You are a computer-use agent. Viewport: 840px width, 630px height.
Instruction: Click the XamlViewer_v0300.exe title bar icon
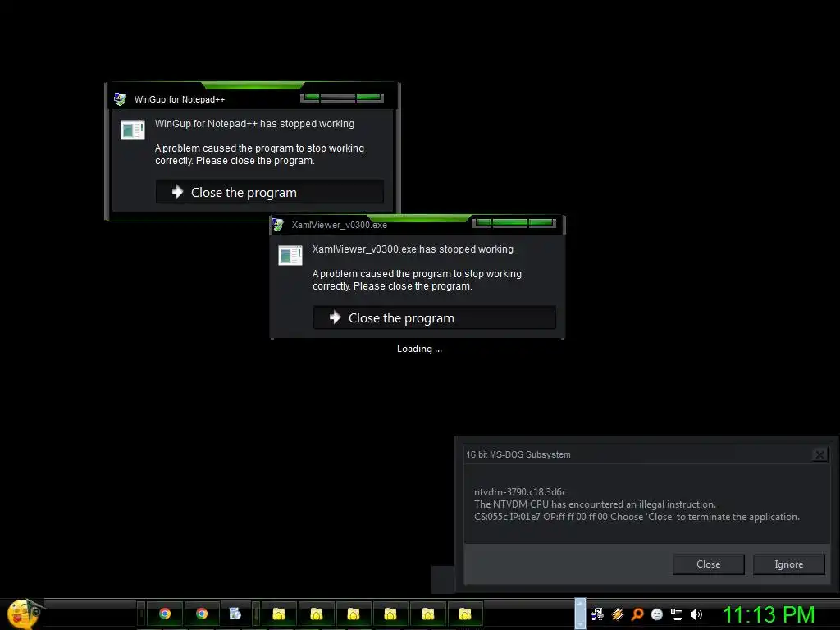277,225
